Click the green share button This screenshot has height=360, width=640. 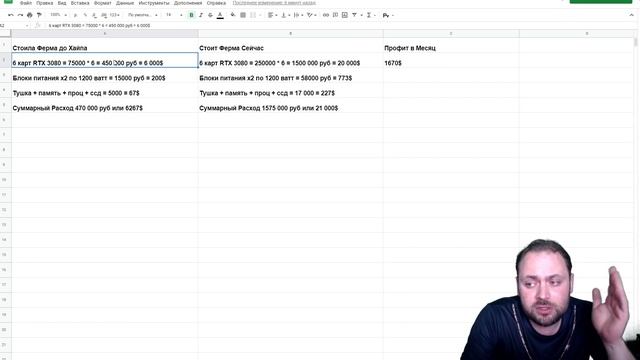pyautogui.click(x=600, y=2)
